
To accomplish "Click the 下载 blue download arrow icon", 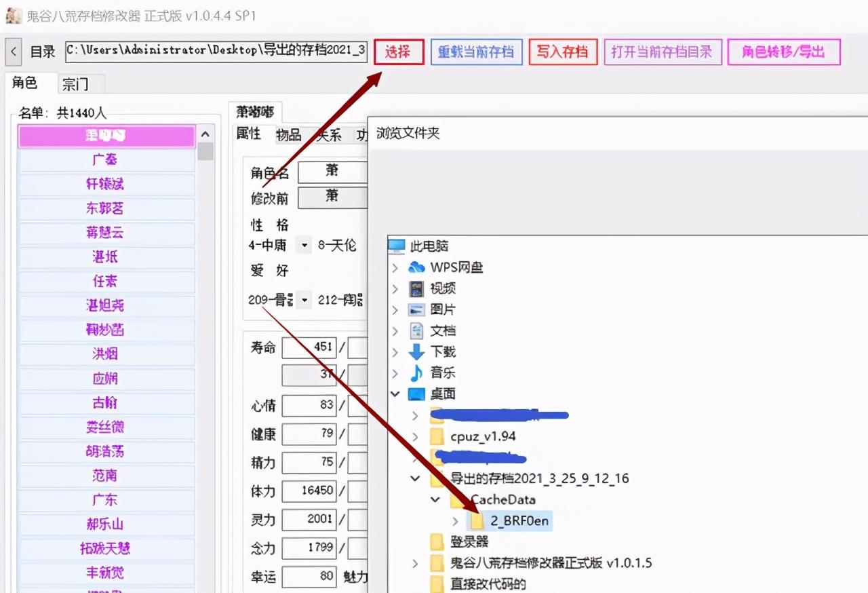I will (x=416, y=351).
